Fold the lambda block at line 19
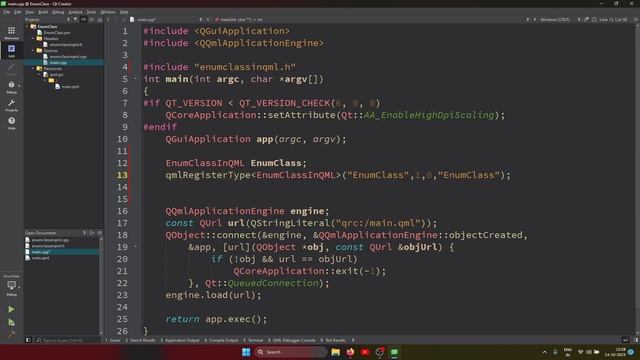The height and width of the screenshot is (360, 640). (x=136, y=247)
